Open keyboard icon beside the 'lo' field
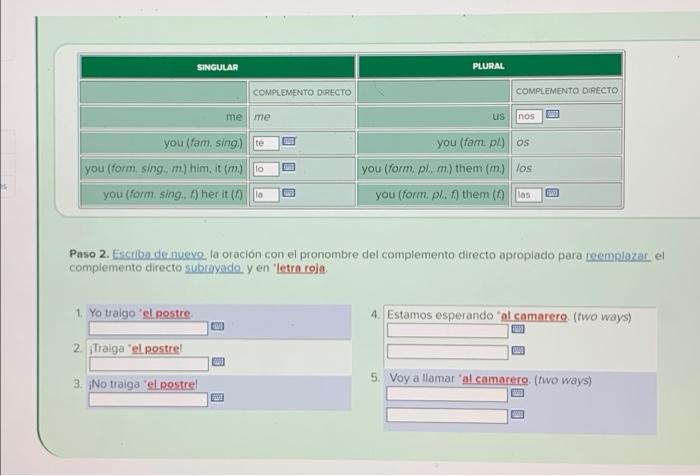The width and height of the screenshot is (700, 476). tap(289, 167)
